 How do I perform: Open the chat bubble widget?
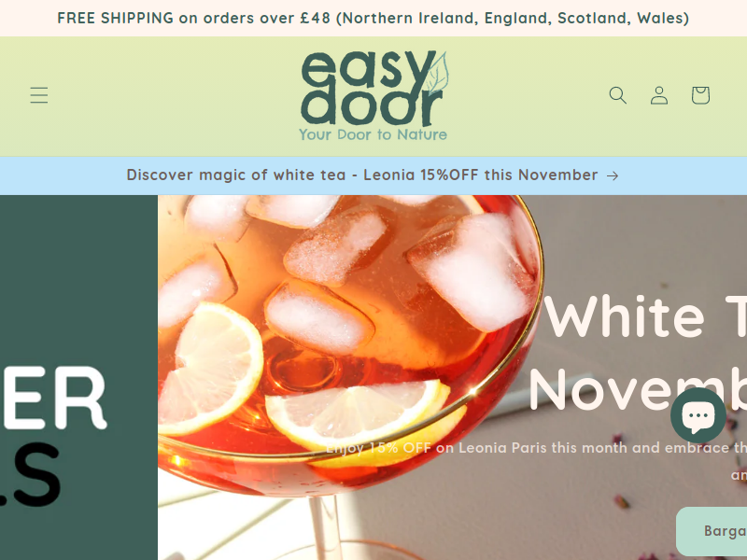[x=698, y=415]
